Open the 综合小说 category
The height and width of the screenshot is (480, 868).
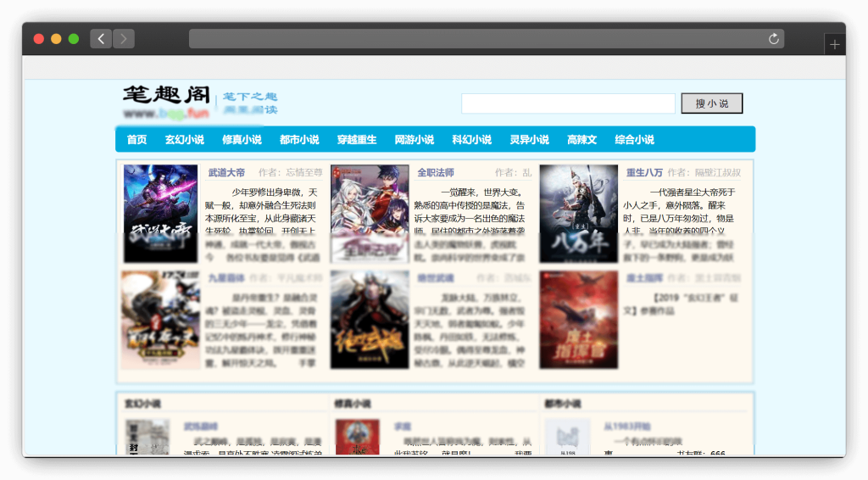[x=634, y=140]
